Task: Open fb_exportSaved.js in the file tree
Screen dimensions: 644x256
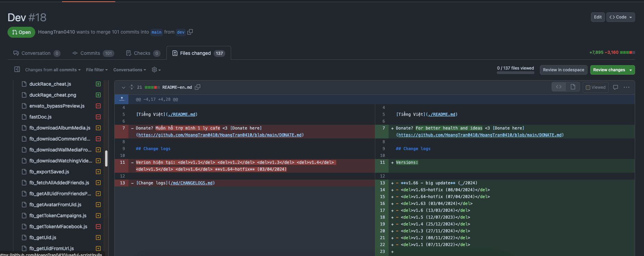Action: pos(49,172)
